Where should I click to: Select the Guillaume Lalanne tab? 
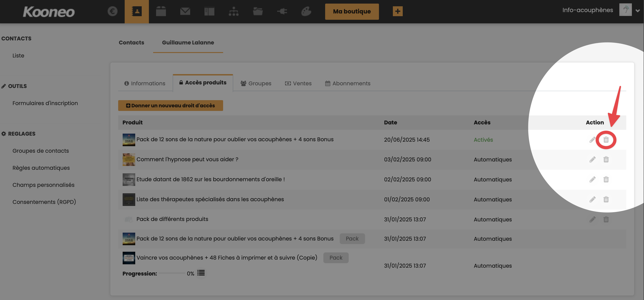pos(188,43)
